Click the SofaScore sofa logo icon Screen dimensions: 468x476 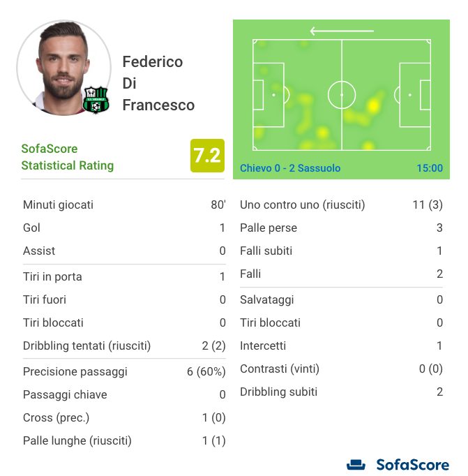click(x=356, y=464)
